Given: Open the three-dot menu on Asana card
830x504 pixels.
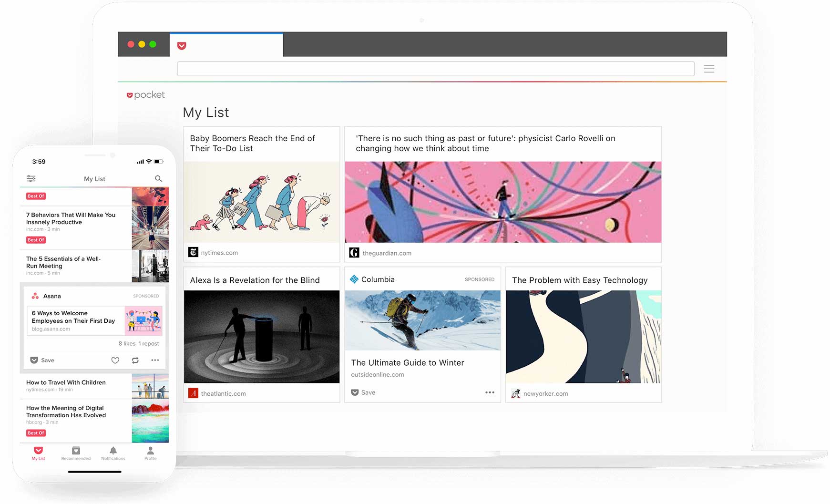Looking at the screenshot, I should coord(155,360).
